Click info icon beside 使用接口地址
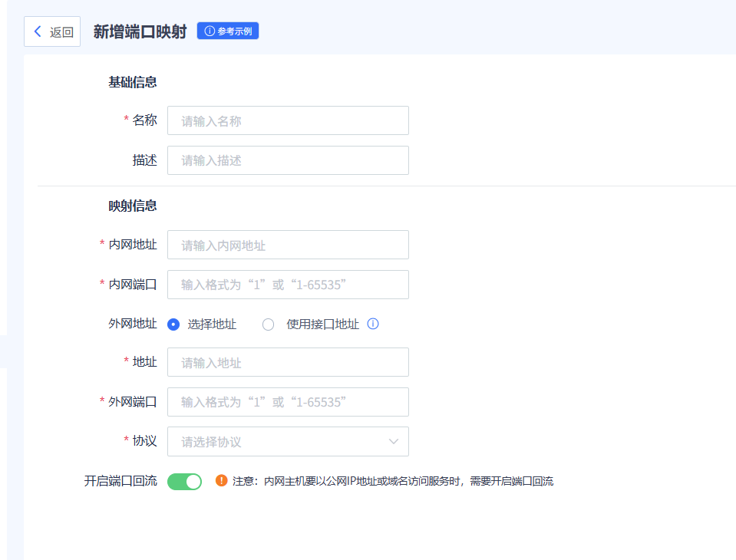Image resolution: width=736 pixels, height=560 pixels. 373,324
